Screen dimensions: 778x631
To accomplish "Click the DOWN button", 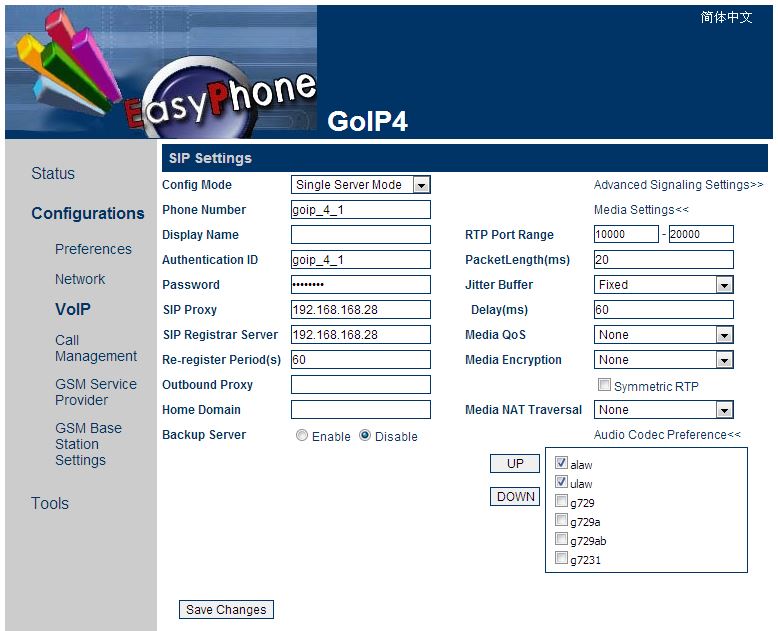I will pos(515,497).
